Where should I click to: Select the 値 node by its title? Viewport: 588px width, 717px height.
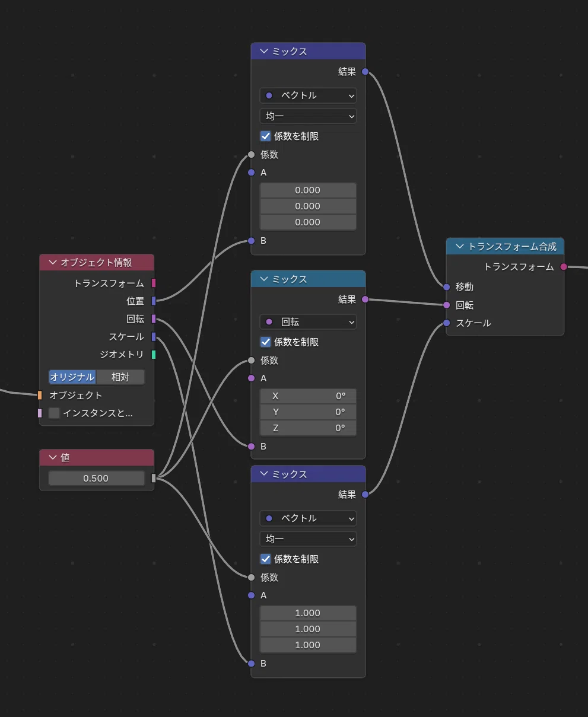[65, 458]
